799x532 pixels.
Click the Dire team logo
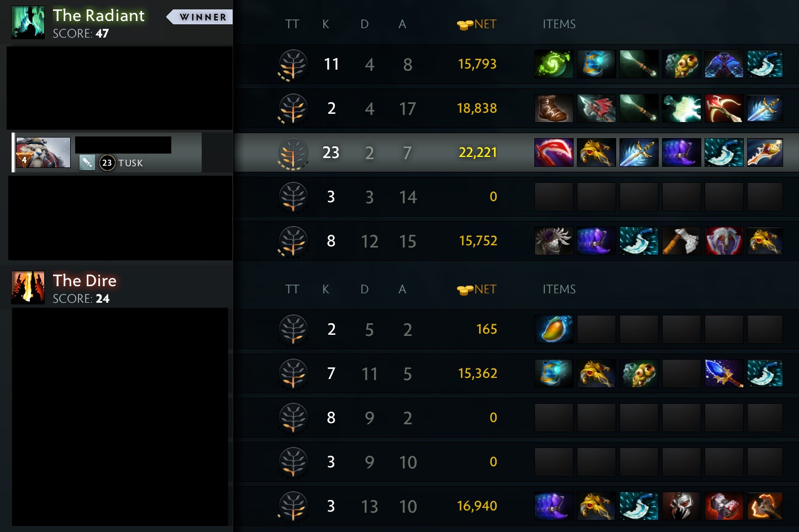click(x=28, y=288)
